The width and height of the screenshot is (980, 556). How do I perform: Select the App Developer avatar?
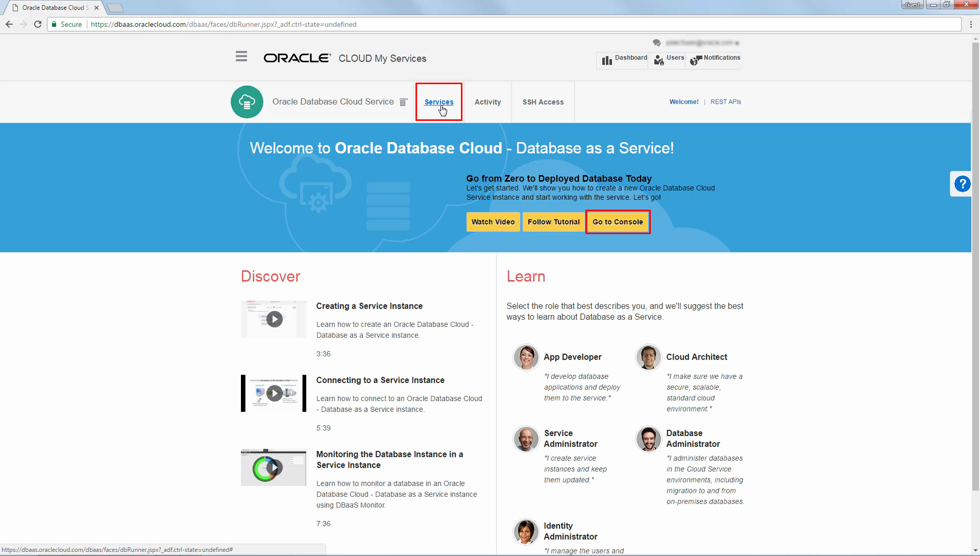[x=526, y=357]
